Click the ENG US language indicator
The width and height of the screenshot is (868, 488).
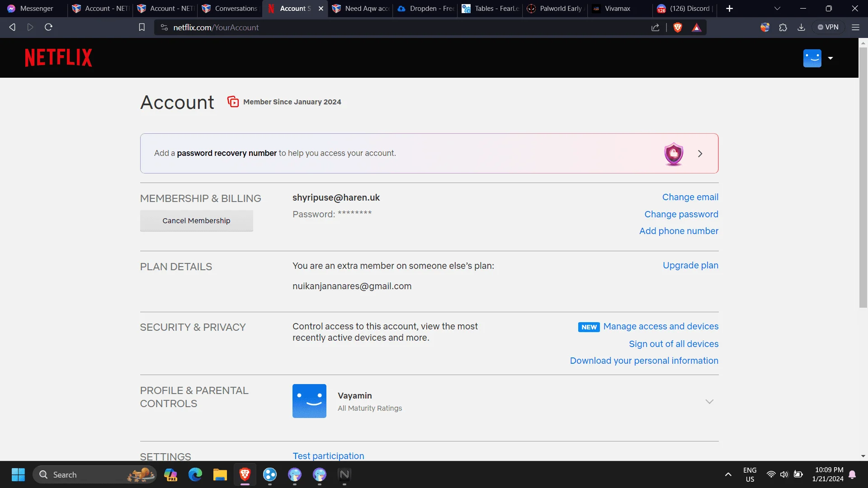click(x=750, y=474)
